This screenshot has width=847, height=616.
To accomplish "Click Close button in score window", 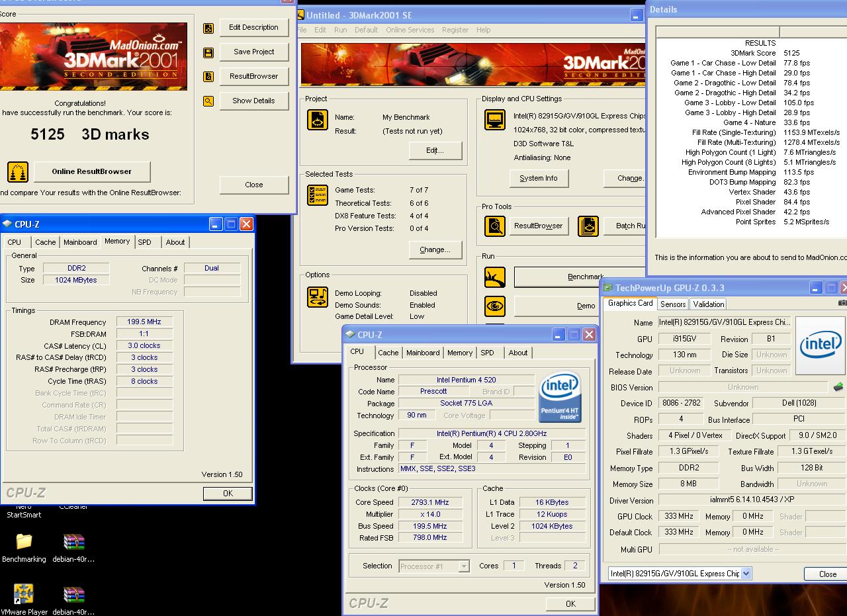I will 253,185.
